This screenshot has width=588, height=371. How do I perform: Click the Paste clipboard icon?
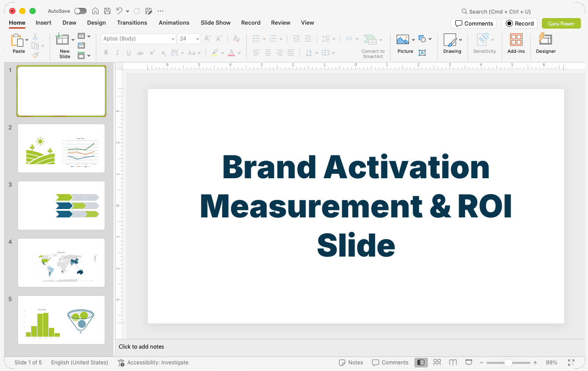tap(18, 40)
